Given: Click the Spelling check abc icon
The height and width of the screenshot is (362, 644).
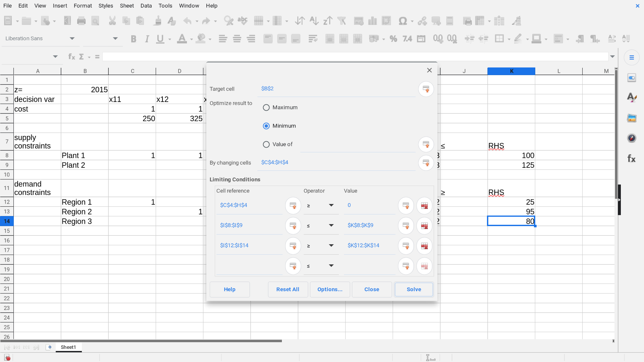Looking at the screenshot, I should (x=242, y=21).
